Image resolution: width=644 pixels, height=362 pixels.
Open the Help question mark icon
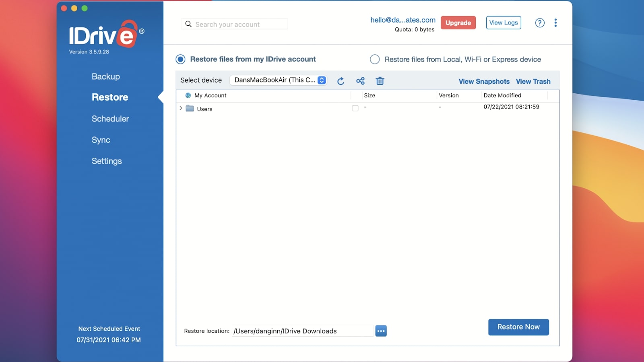(x=540, y=23)
